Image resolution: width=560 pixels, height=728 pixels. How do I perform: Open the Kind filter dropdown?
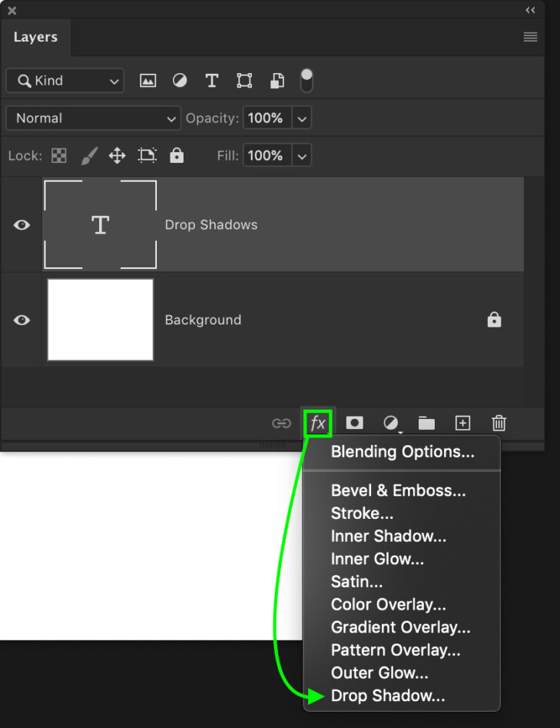(64, 81)
